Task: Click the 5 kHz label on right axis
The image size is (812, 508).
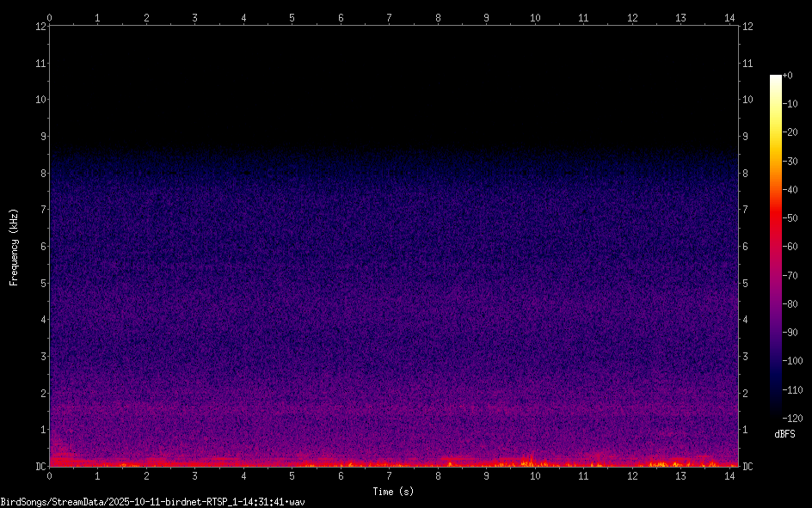Action: pyautogui.click(x=746, y=284)
